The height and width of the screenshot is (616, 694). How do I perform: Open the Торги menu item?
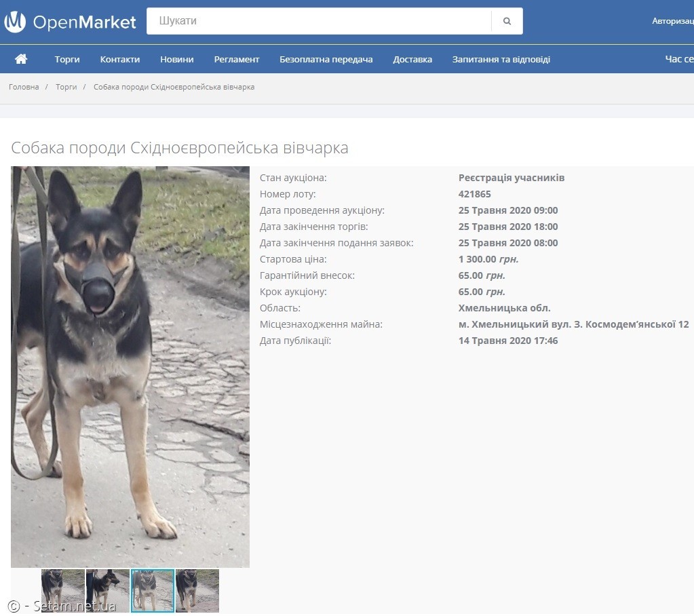(x=67, y=59)
